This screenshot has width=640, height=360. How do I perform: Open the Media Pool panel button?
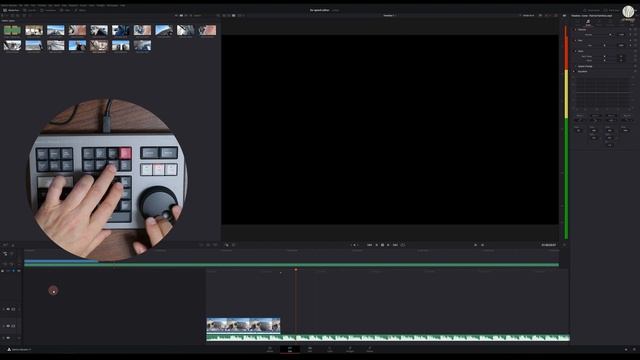(11, 10)
